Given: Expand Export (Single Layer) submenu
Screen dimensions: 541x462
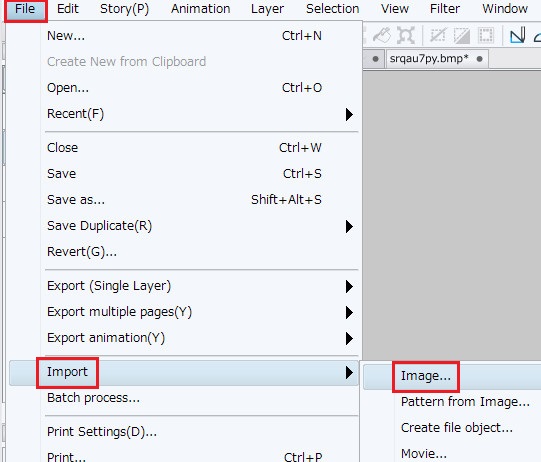Looking at the screenshot, I should pyautogui.click(x=200, y=286).
